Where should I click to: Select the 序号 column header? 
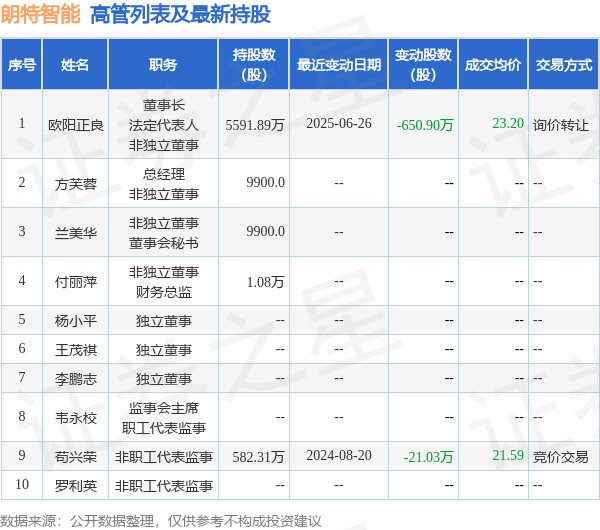pyautogui.click(x=22, y=65)
